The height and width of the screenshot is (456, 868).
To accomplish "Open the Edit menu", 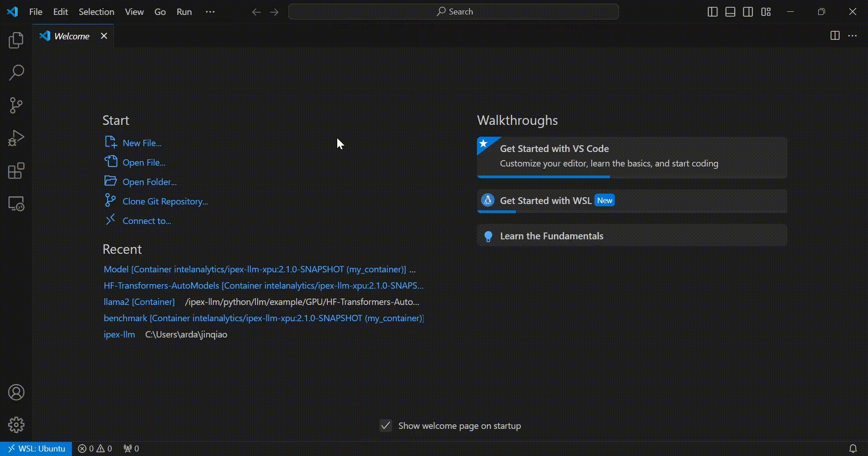I will (61, 12).
